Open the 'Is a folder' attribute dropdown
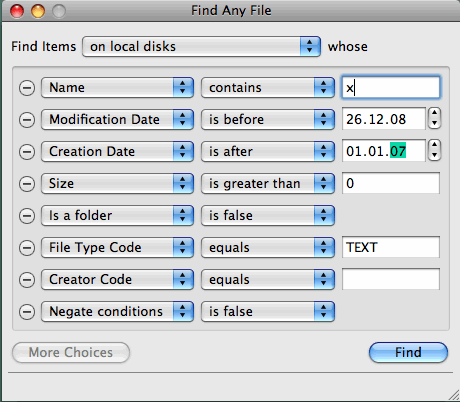 117,215
